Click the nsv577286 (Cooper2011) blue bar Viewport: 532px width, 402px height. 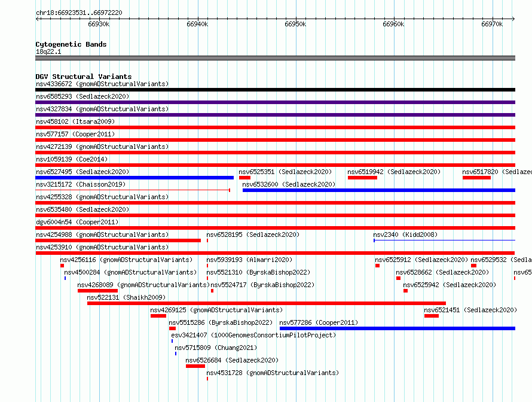(x=398, y=328)
